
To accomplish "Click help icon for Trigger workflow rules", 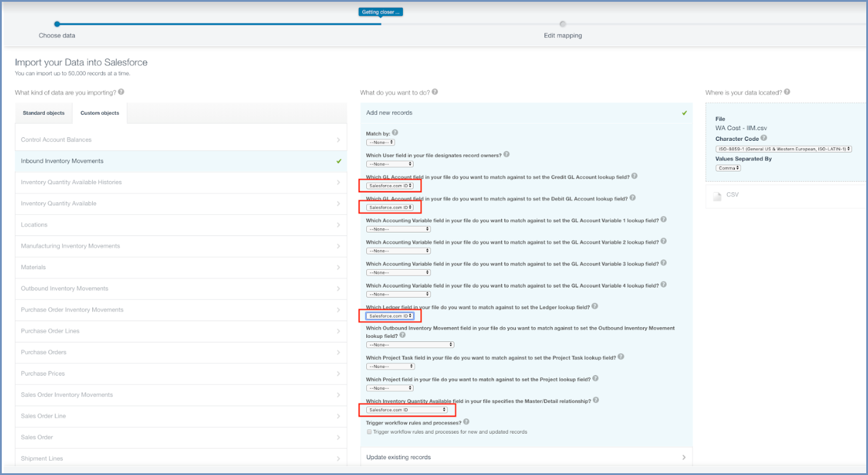I will click(466, 422).
